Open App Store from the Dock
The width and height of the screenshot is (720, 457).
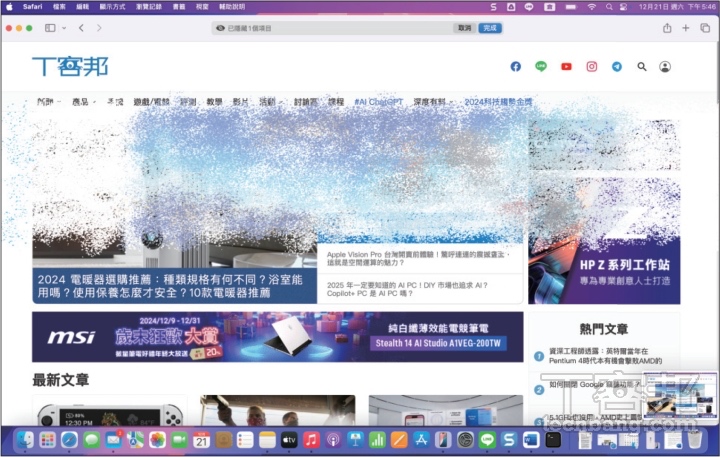(x=421, y=440)
